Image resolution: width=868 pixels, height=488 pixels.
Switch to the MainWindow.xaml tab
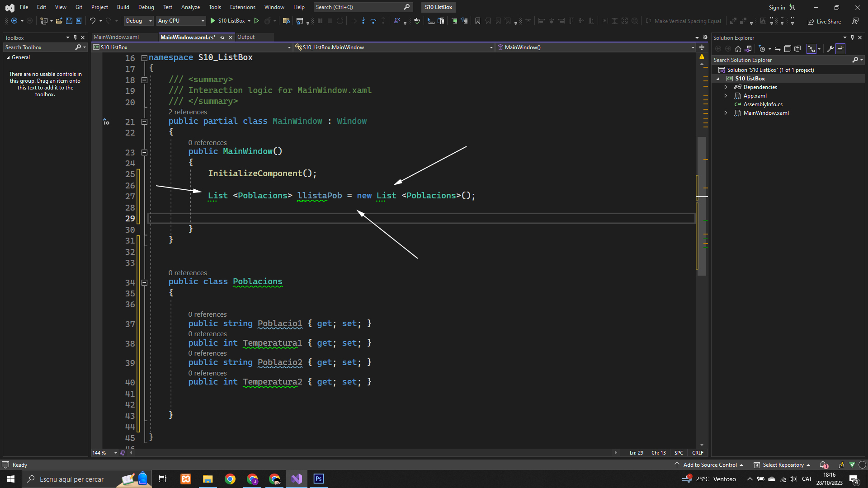point(116,37)
